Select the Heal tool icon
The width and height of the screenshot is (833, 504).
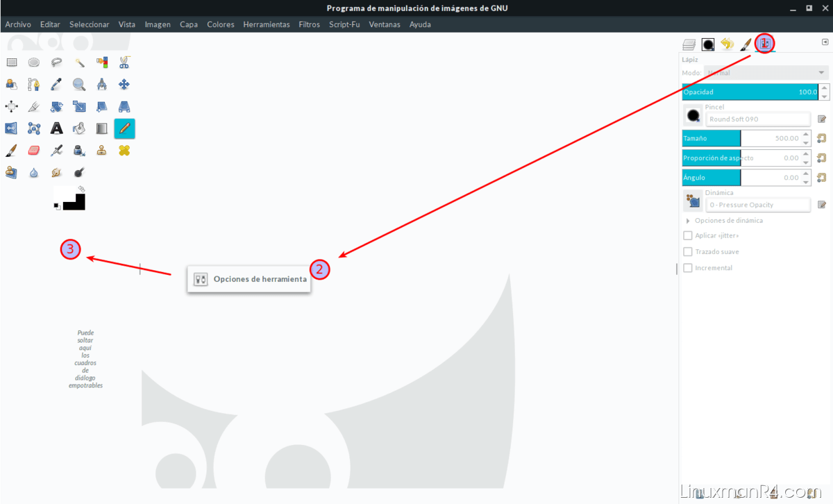(124, 150)
